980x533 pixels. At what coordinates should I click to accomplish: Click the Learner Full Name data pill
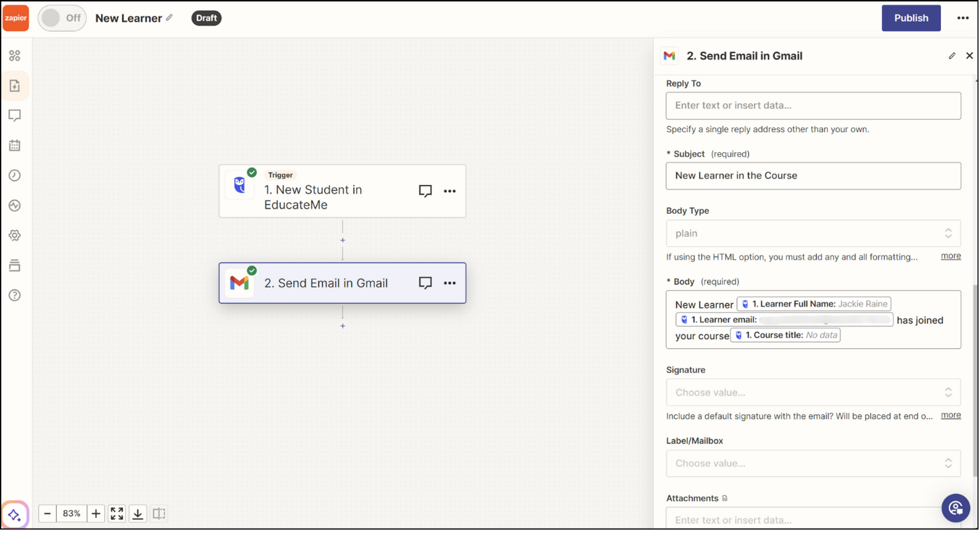click(x=814, y=304)
